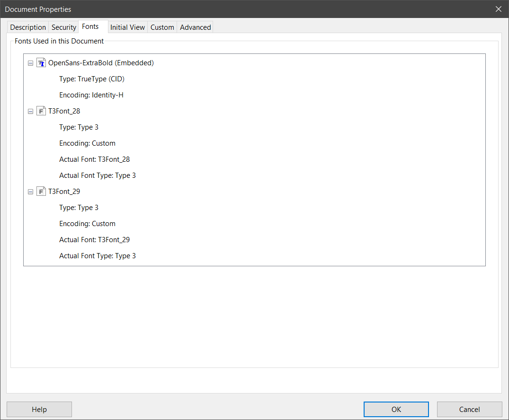The image size is (509, 420).
Task: Select 'Type: Type 3' under T3Font_29
Action: (79, 208)
